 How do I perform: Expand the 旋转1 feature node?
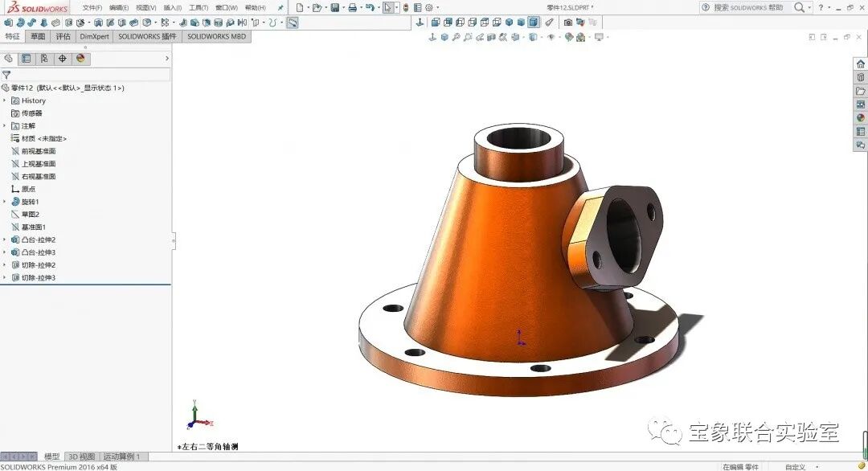coord(5,202)
